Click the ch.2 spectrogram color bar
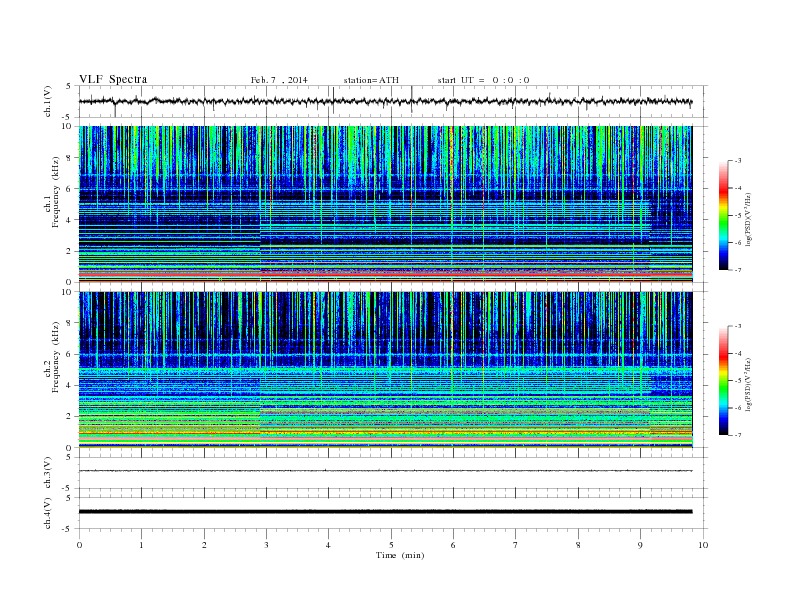The width and height of the screenshot is (792, 612). pos(723,380)
